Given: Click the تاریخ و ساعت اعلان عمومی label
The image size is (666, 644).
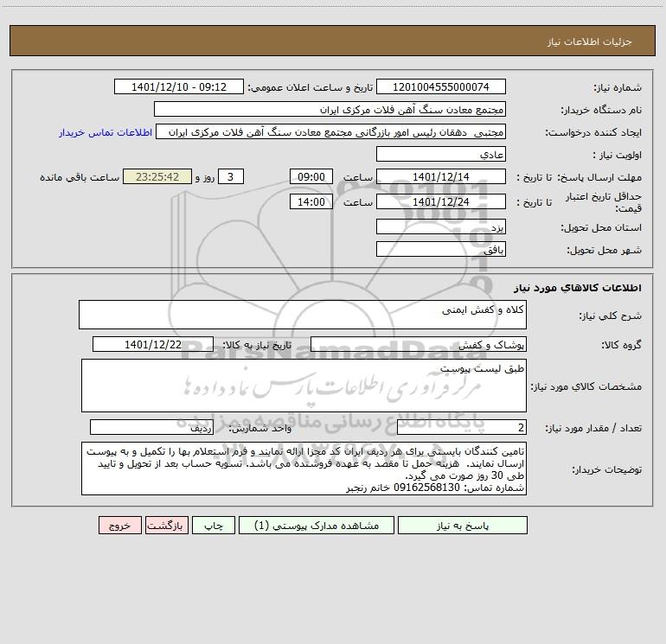Looking at the screenshot, I should [x=311, y=87].
